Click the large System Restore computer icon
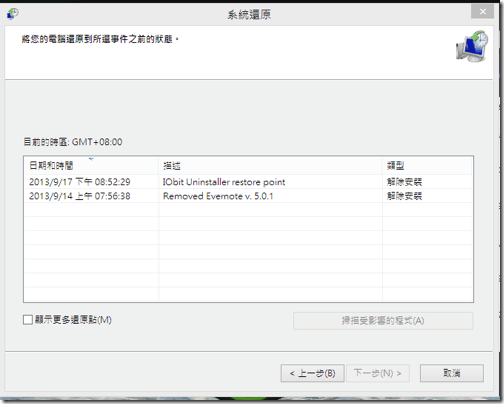The width and height of the screenshot is (504, 404). click(x=472, y=46)
